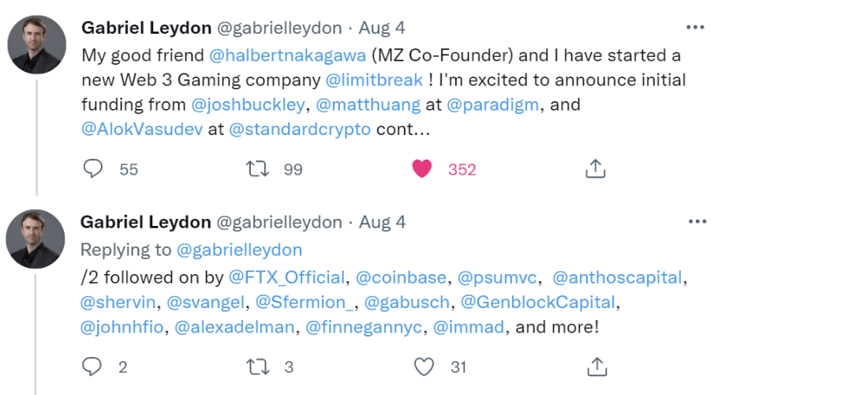Image resolution: width=868 pixels, height=395 pixels.
Task: Reply to the second tweet
Action: (x=93, y=367)
